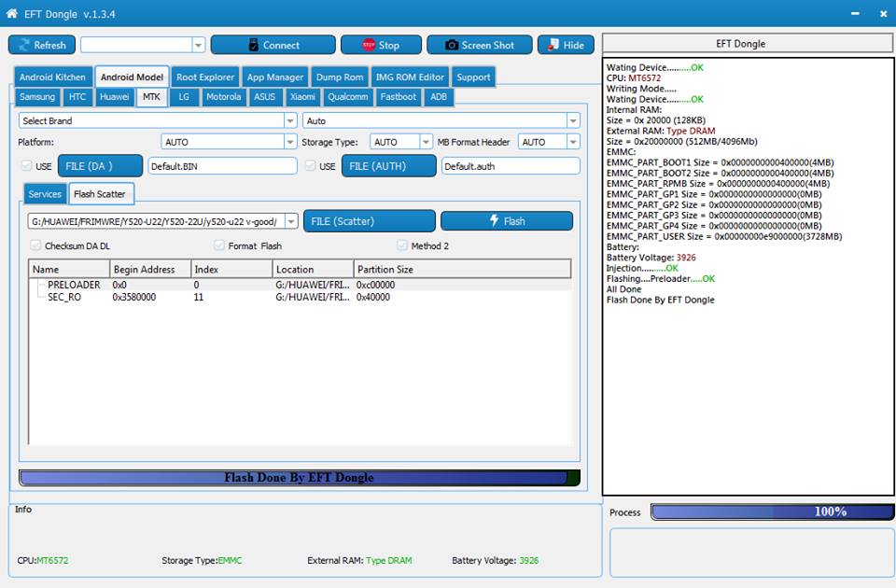Image resolution: width=896 pixels, height=588 pixels.
Task: Click the Location column header
Action: [x=313, y=269]
